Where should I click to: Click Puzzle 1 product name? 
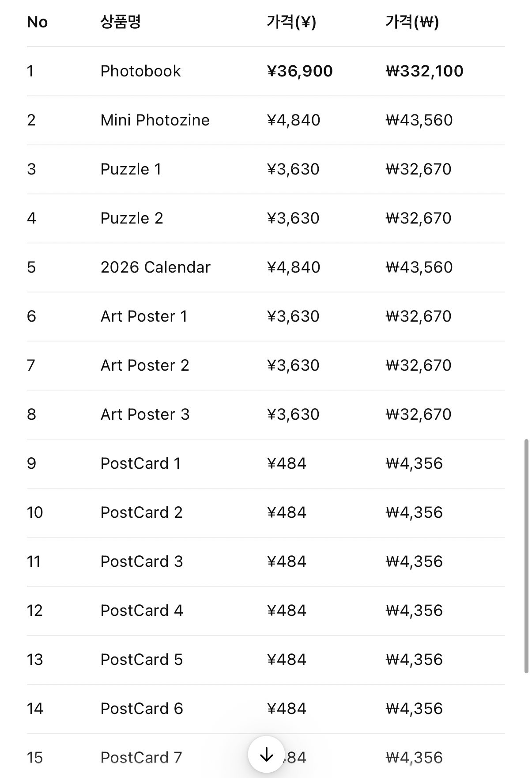131,169
